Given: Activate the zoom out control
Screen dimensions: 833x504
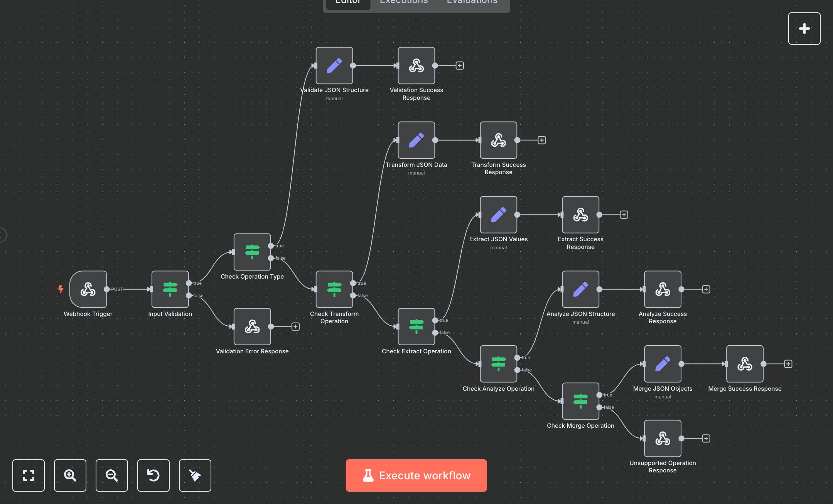Looking at the screenshot, I should 111,475.
